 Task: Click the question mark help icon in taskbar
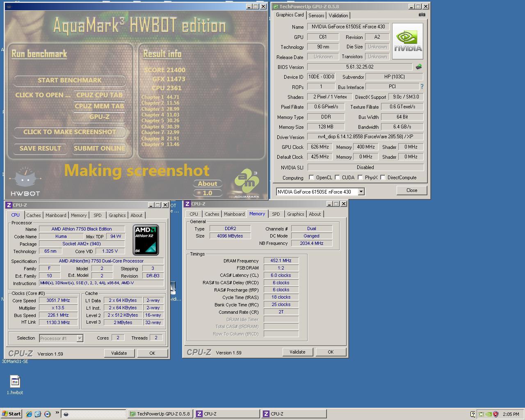[x=472, y=414]
